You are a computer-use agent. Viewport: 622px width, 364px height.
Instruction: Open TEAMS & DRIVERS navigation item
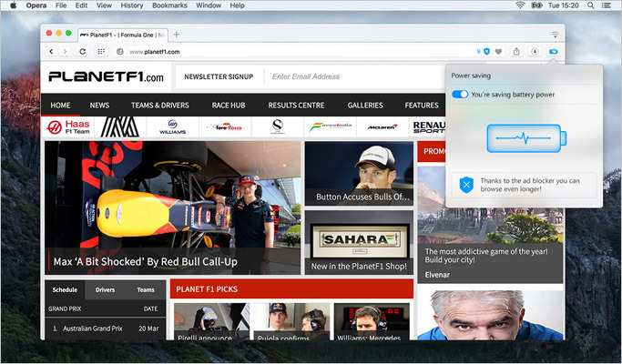click(x=160, y=105)
